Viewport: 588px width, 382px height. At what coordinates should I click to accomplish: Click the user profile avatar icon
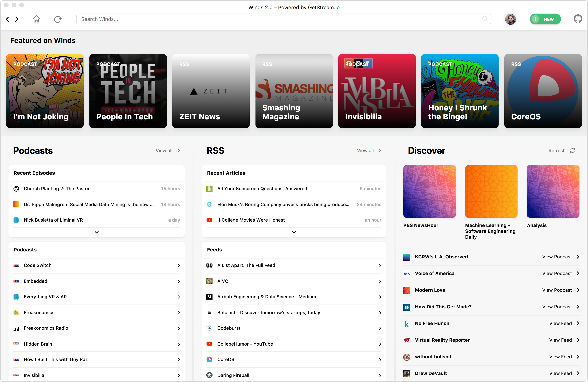(510, 19)
